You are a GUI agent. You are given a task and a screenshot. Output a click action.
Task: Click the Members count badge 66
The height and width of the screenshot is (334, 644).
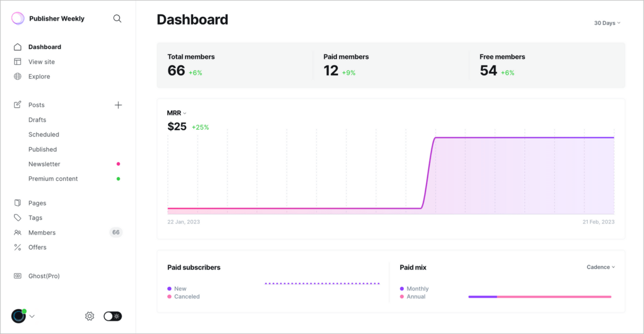coord(116,232)
